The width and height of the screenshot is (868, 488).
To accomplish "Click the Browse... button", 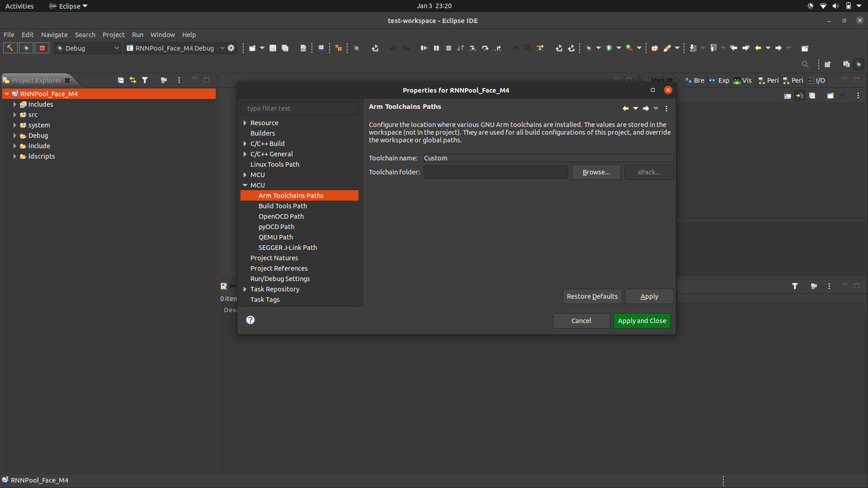I will (x=596, y=172).
